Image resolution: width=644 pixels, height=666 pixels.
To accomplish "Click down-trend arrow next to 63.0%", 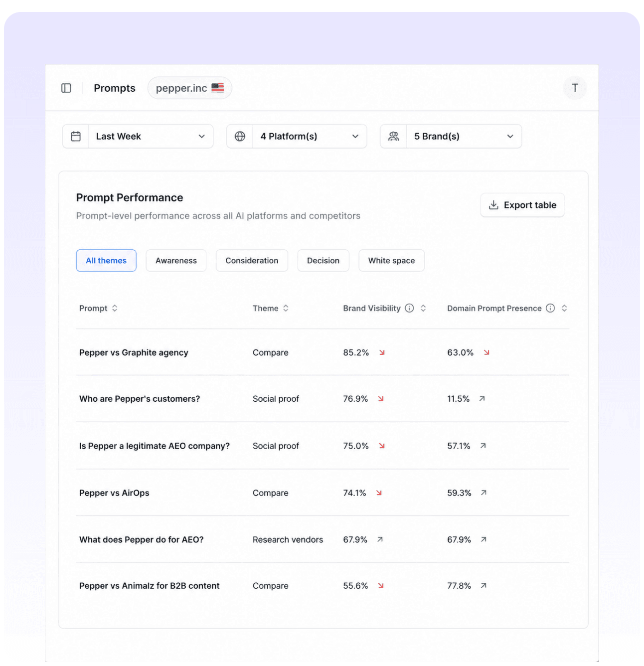I will [486, 352].
